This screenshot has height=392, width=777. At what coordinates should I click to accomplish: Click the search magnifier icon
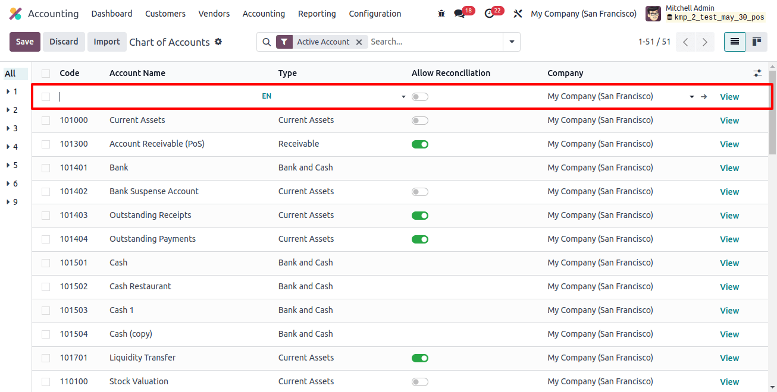tap(267, 42)
